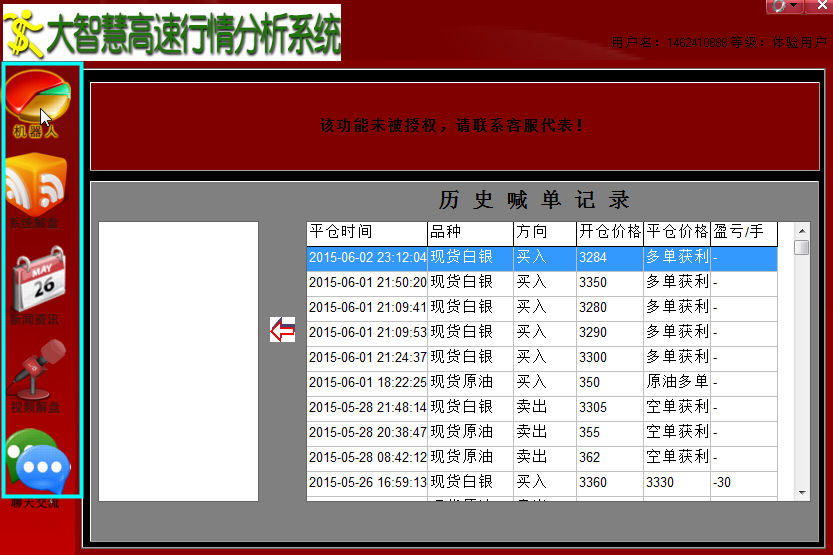Click the red left arrow icon
This screenshot has width=833, height=555.
tap(282, 330)
